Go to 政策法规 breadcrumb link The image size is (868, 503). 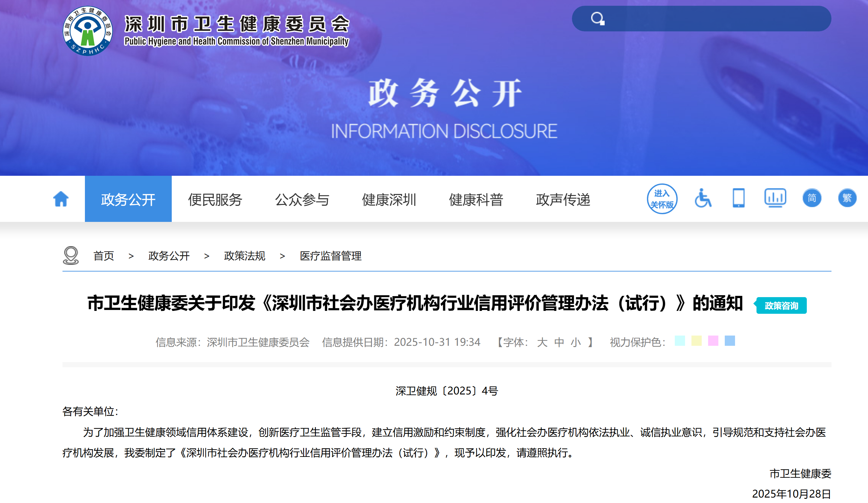click(x=244, y=256)
